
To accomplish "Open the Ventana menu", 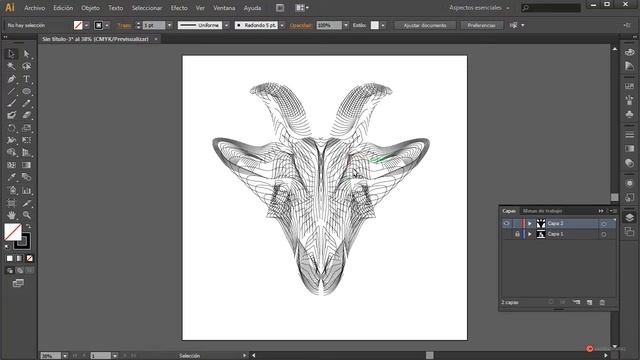I will 224,8.
